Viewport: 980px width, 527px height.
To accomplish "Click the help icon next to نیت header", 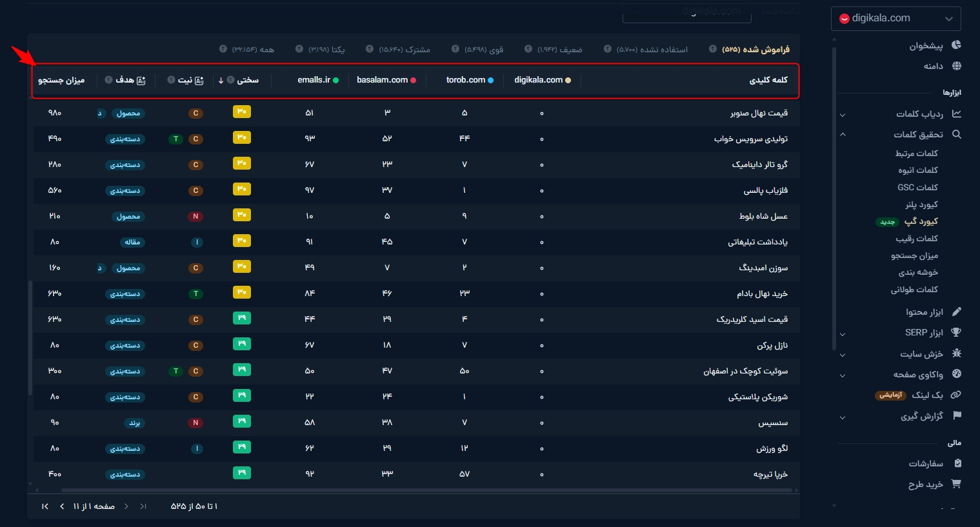I will coord(171,80).
